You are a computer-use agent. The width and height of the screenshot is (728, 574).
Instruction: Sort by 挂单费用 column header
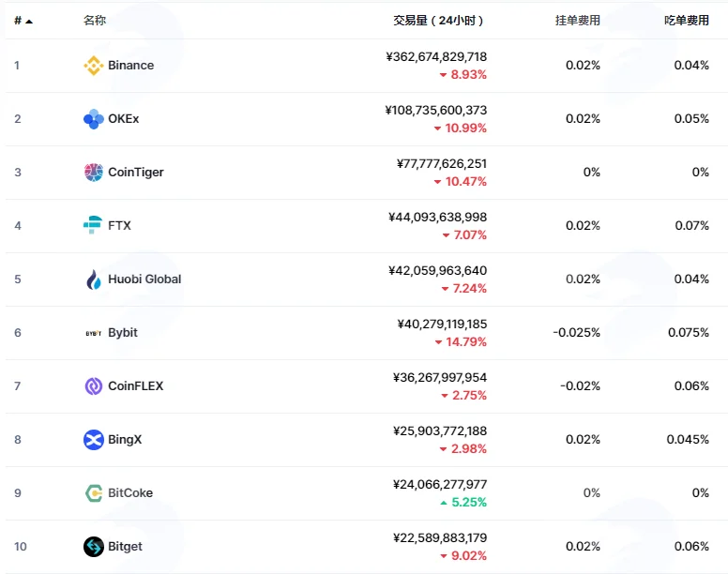point(578,21)
